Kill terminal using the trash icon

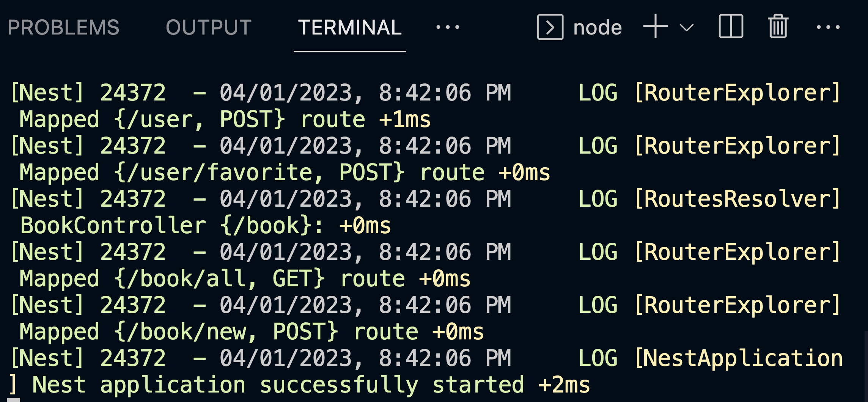[778, 26]
